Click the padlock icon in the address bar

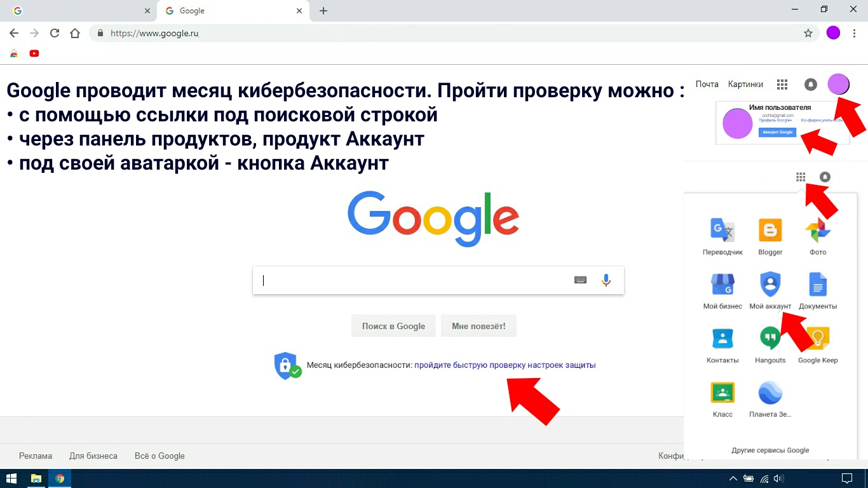pos(100,33)
